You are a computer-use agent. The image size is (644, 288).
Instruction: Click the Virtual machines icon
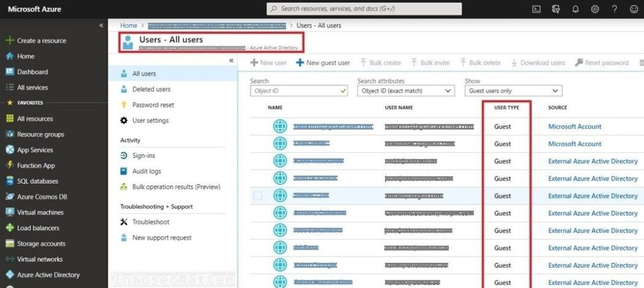click(10, 213)
